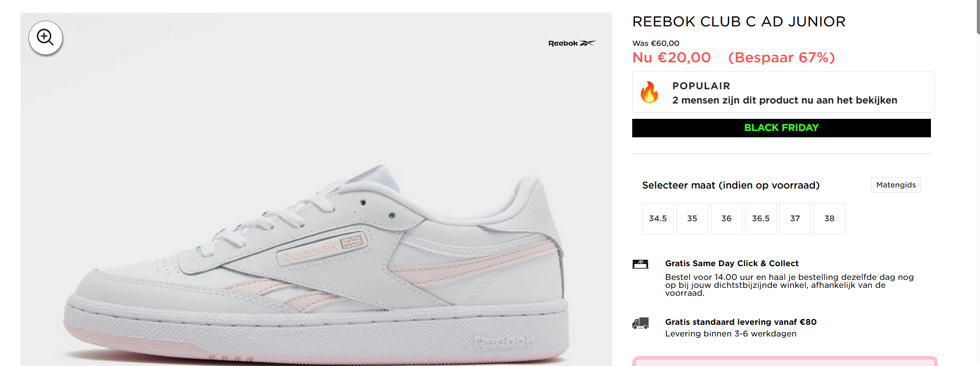This screenshot has height=366, width=980.
Task: Select size 34.5
Action: [x=658, y=218]
